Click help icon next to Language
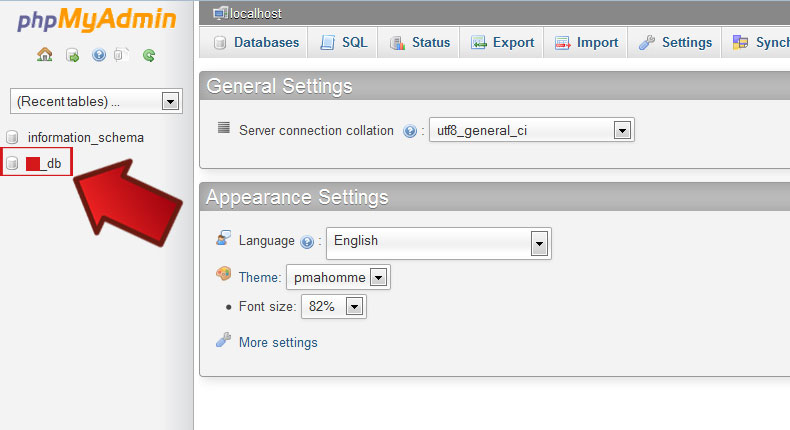Viewport: 790px width, 430px height. click(x=308, y=241)
